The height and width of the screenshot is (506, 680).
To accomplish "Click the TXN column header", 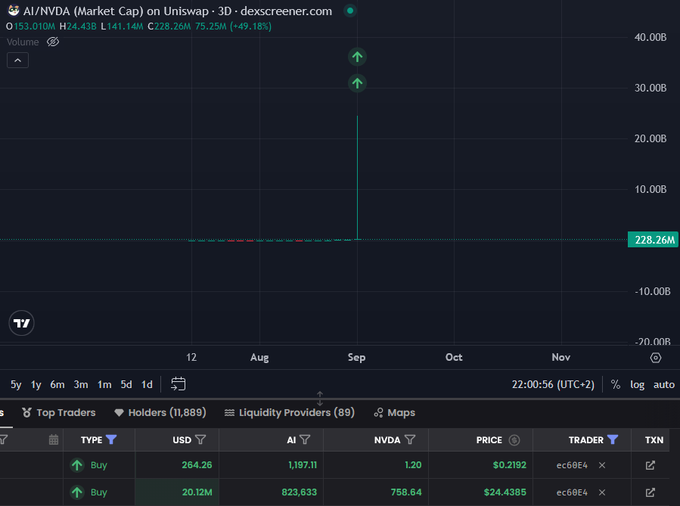I will tap(654, 440).
